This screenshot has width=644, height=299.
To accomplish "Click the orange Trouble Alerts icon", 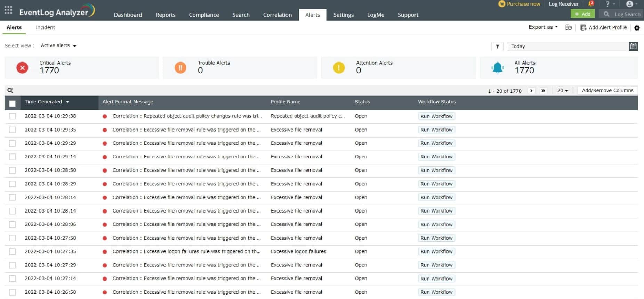I will (x=180, y=68).
